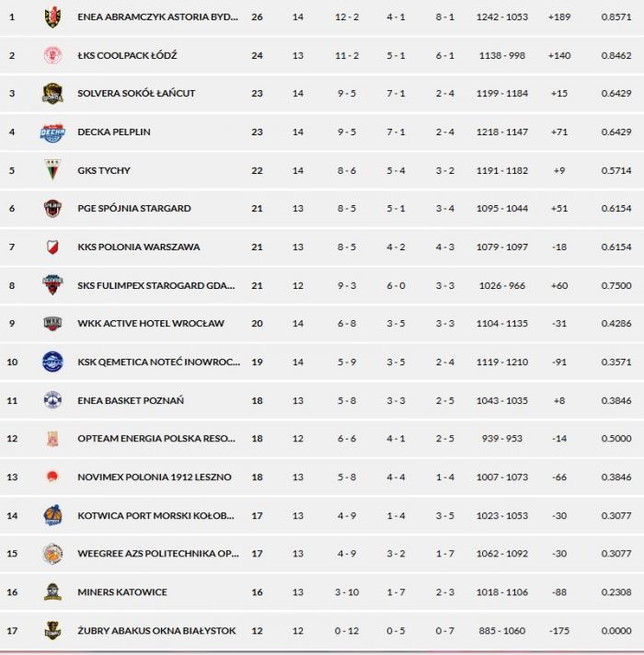
Task: Open the Miners Katowice team link
Action: click(x=122, y=592)
